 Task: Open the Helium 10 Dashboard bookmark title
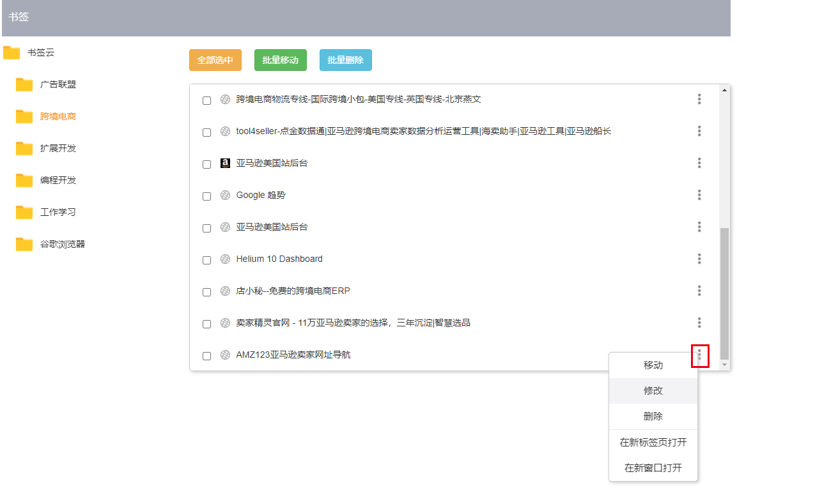pos(279,259)
